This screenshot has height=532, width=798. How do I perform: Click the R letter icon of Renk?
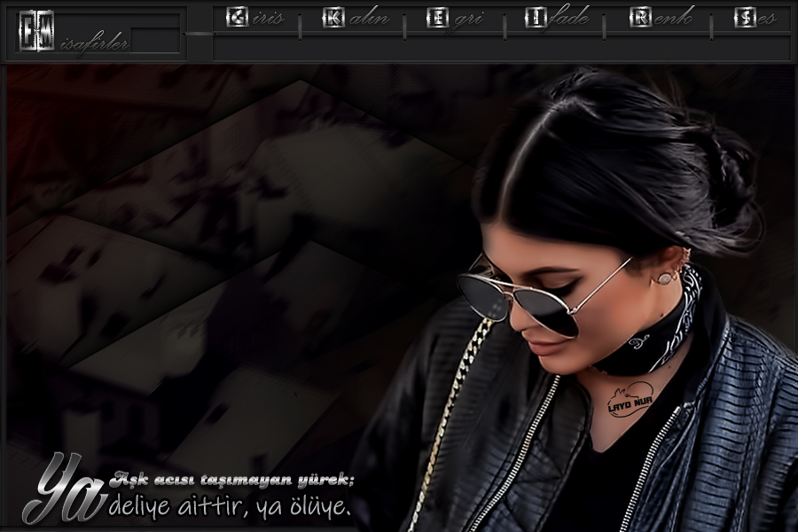(640, 18)
